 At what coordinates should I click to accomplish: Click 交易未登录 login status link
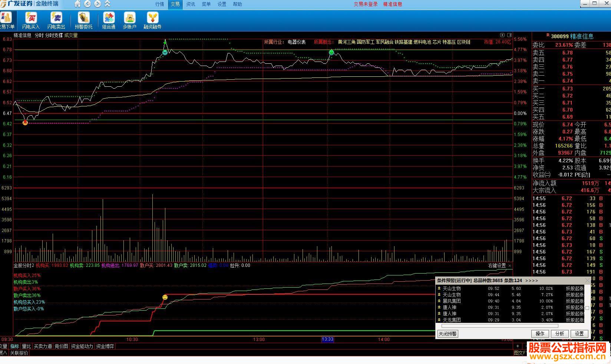coord(366,4)
